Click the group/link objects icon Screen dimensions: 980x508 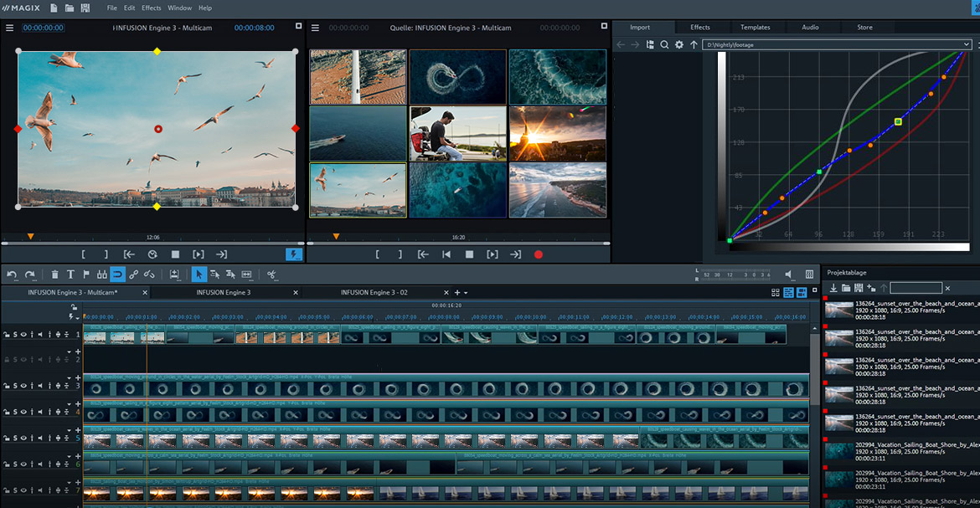[x=133, y=274]
